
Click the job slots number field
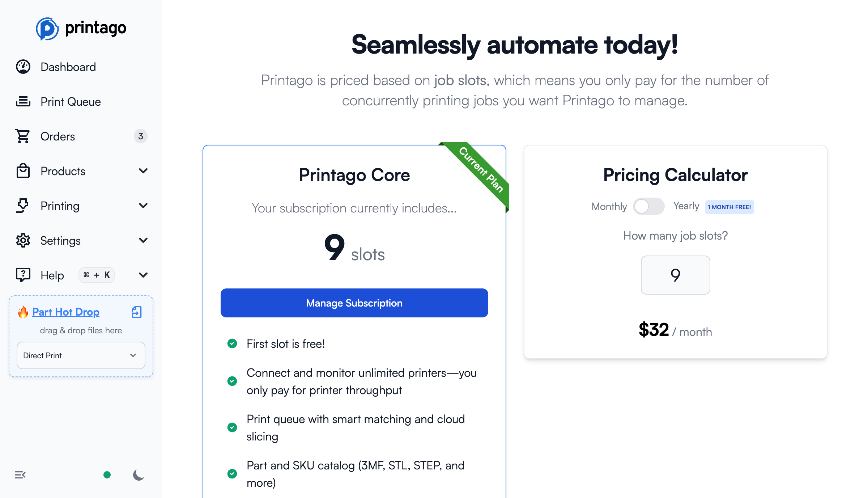tap(675, 275)
